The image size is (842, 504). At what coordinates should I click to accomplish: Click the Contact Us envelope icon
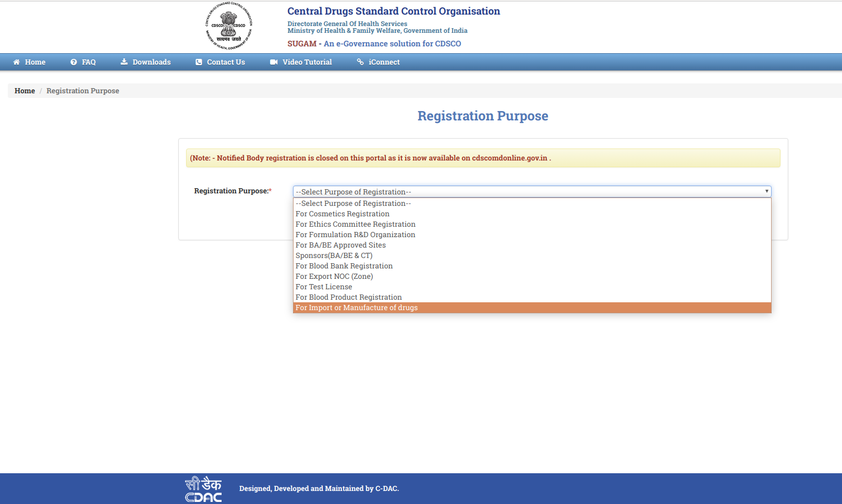[199, 62]
